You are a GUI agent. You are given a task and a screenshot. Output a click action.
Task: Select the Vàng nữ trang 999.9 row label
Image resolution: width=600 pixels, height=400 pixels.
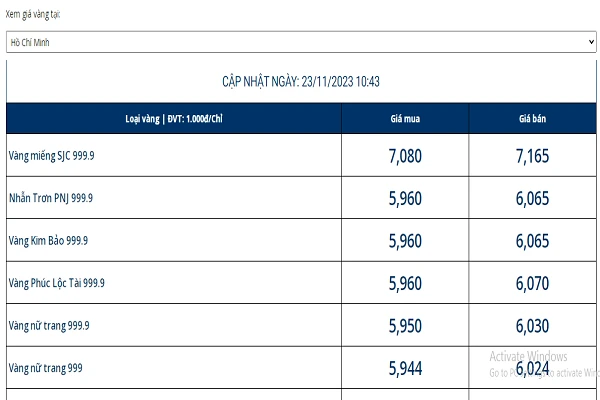(49, 326)
